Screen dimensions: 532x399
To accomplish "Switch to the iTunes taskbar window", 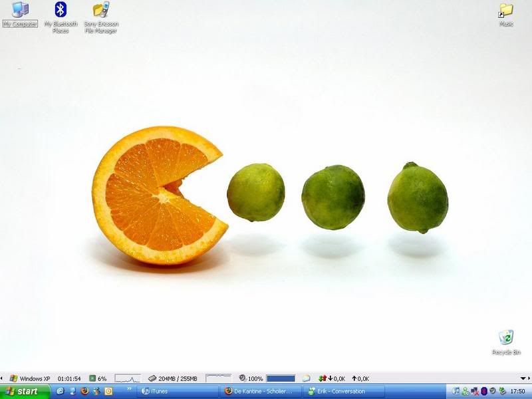I will click(179, 392).
